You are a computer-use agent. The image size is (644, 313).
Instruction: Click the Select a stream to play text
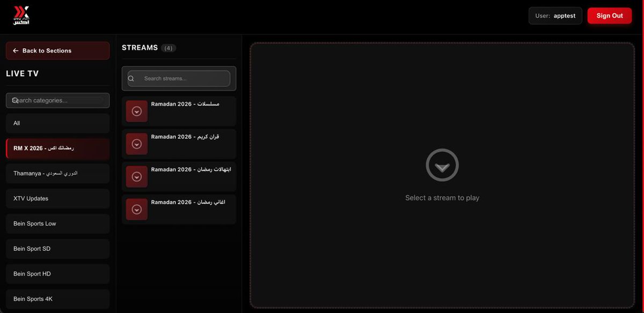442,198
